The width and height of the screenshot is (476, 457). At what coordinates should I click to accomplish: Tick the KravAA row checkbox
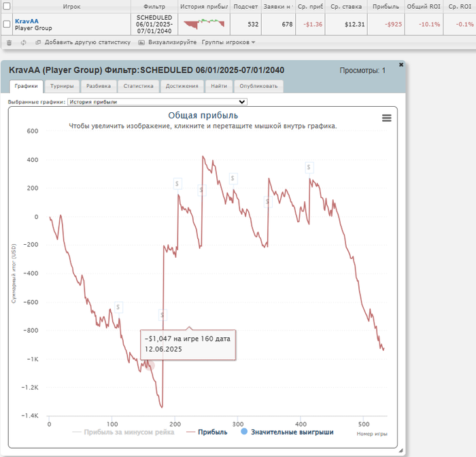tap(6, 24)
